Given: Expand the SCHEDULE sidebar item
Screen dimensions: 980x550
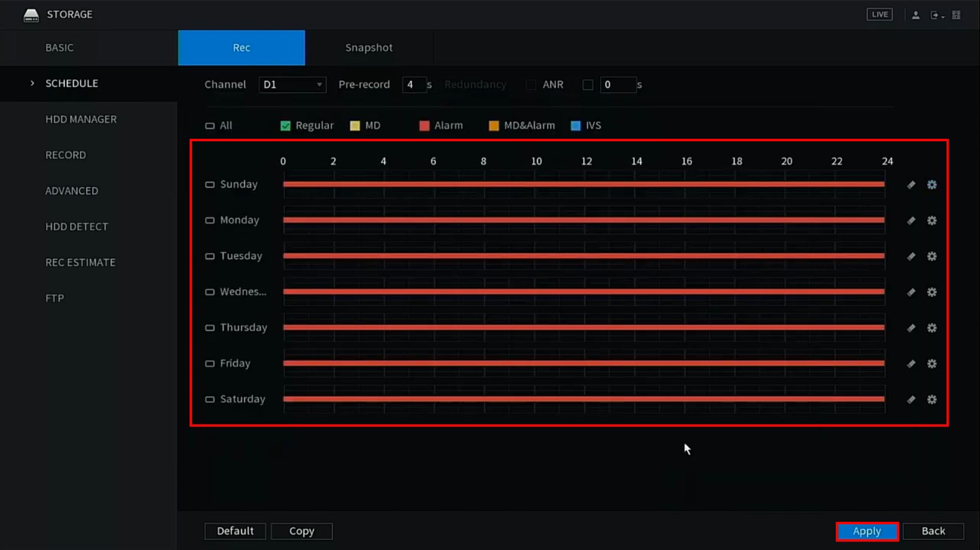Looking at the screenshot, I should pos(71,84).
